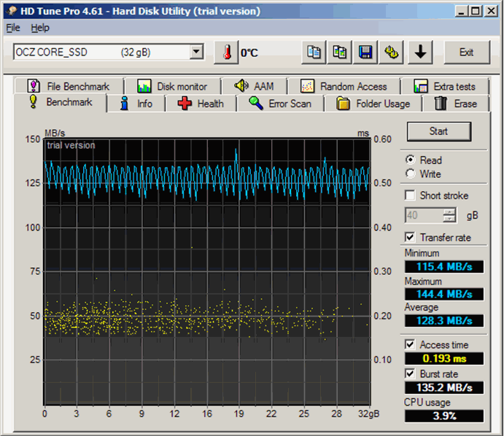Click the Erase trash can icon

point(441,103)
